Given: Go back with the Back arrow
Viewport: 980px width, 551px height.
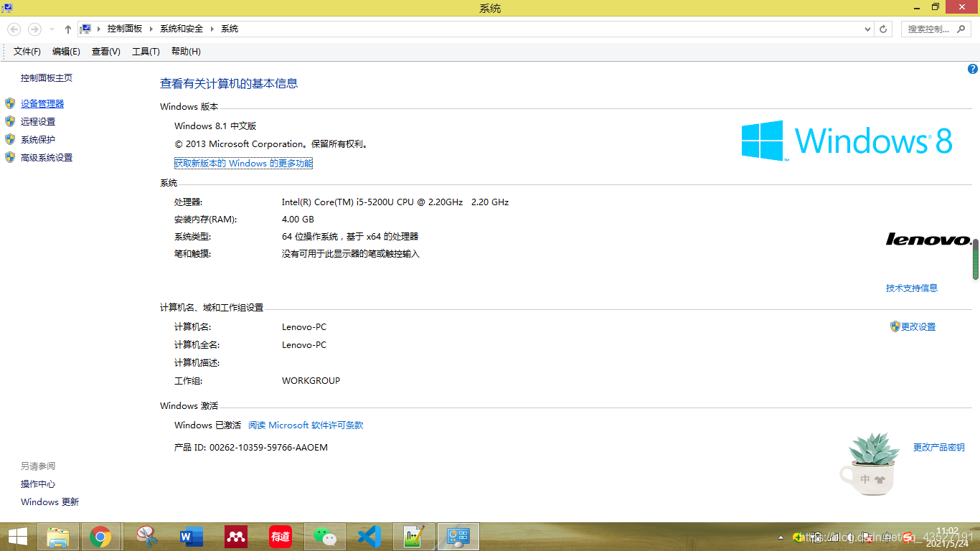Looking at the screenshot, I should (14, 29).
